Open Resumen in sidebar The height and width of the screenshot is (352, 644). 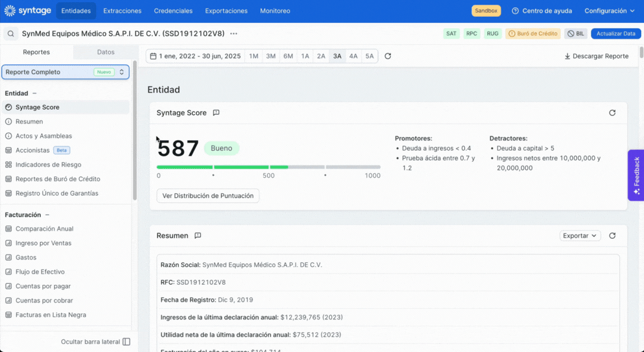pos(66,121)
